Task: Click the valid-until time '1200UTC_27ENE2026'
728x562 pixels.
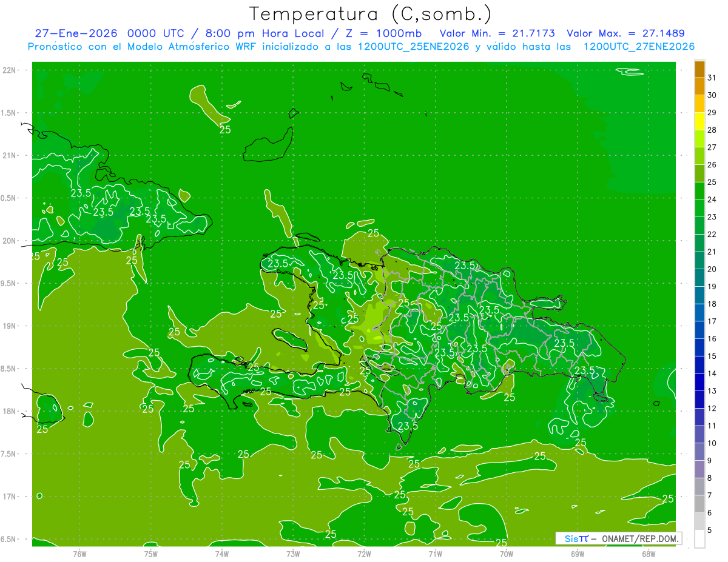Action: coord(639,47)
